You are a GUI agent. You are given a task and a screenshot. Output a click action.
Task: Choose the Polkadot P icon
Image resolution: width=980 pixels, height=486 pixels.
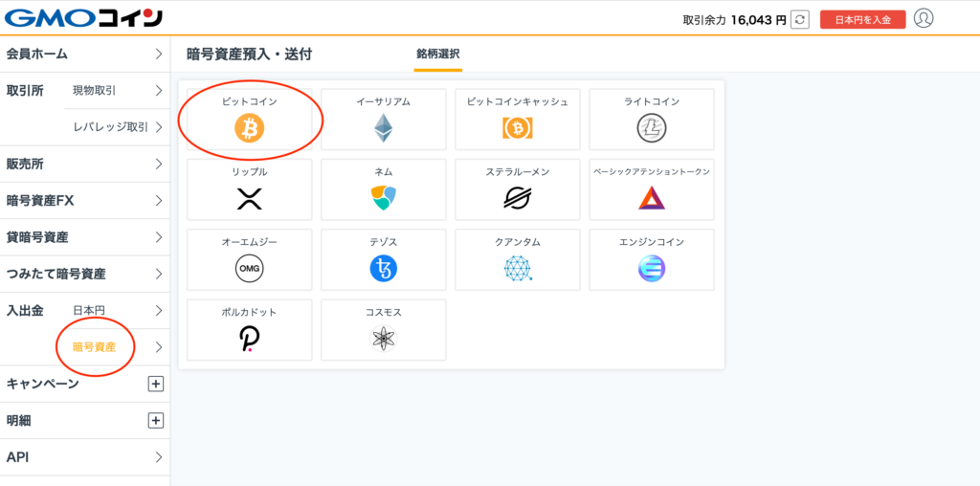point(250,340)
